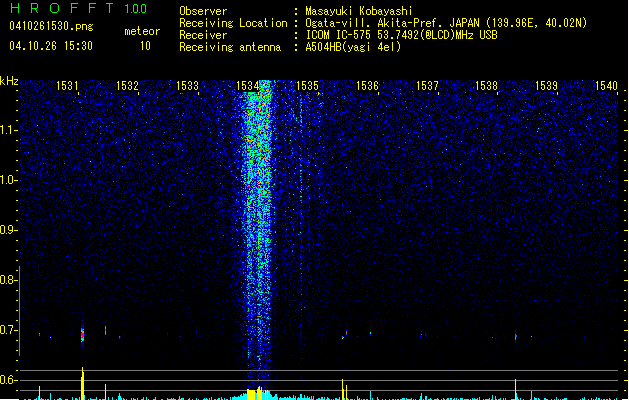
Task: Click the 1535 time axis label
Action: click(x=307, y=85)
